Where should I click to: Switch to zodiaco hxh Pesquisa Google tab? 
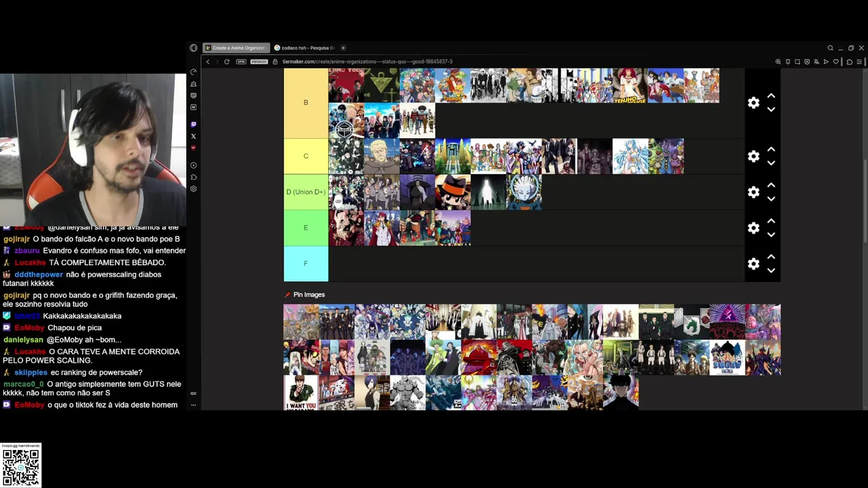[304, 48]
